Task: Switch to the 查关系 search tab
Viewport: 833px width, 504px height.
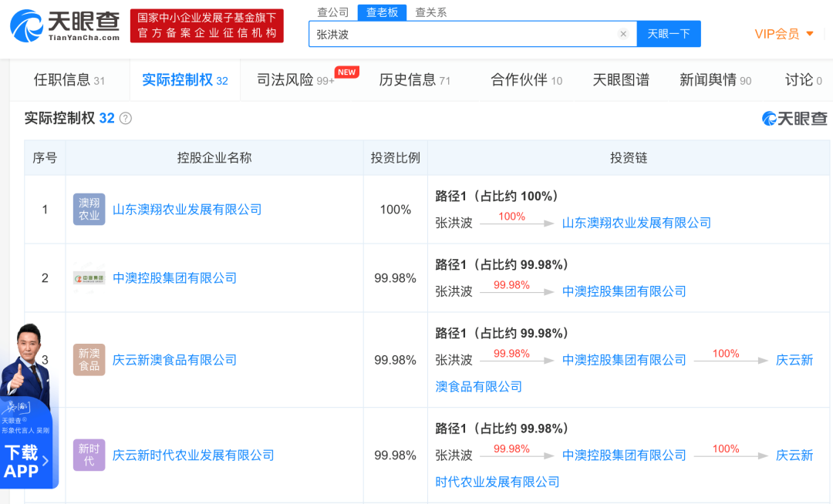Action: (430, 12)
